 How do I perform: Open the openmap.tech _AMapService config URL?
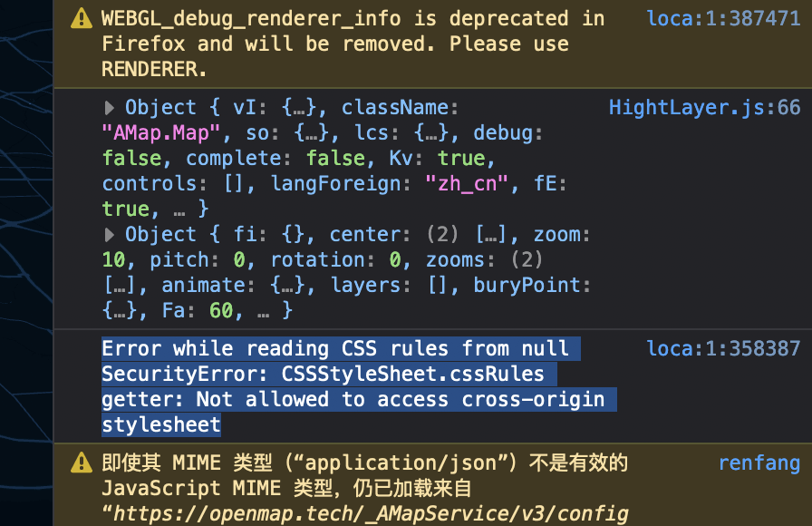click(370, 514)
